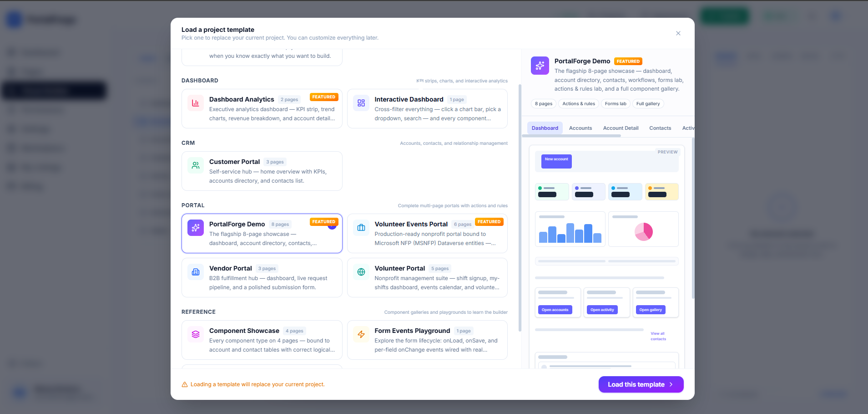Click the Vendor Portal building icon

click(x=195, y=272)
